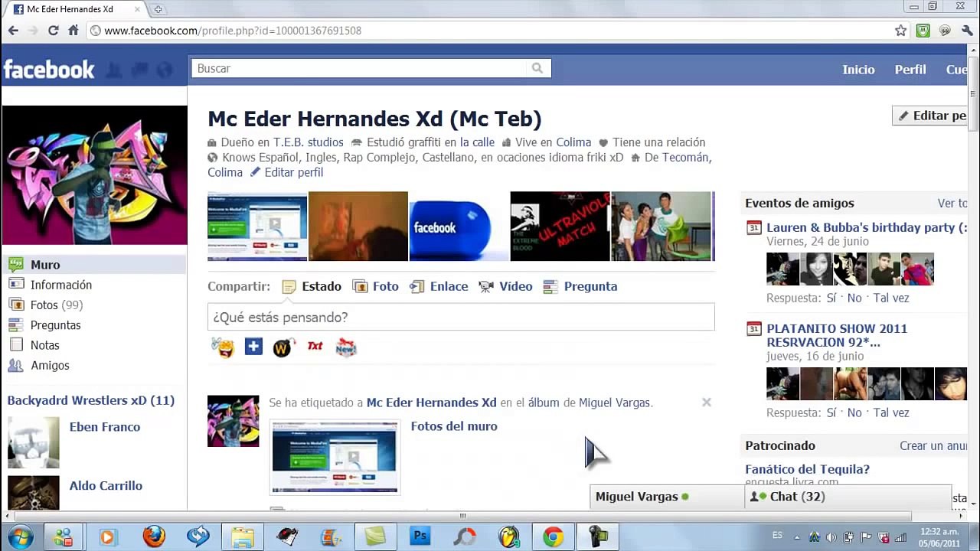Select Pregunta share option
Screen dimensions: 980x551
point(580,286)
